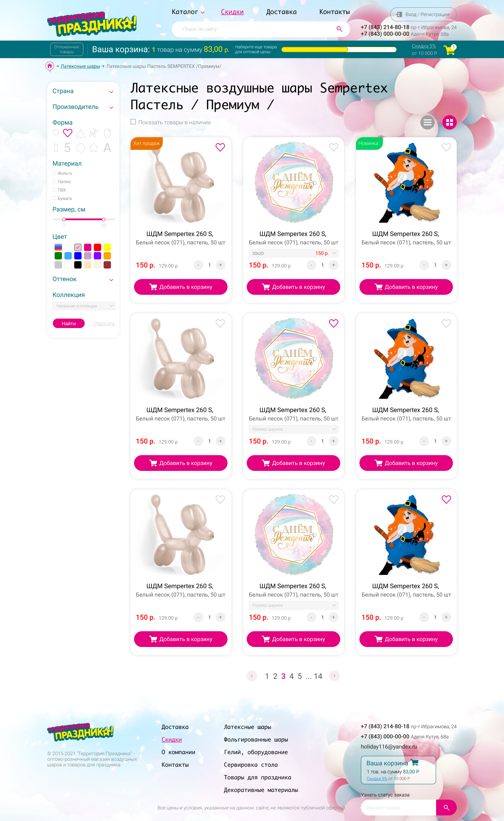Click the shopping cart icon in header
Viewport: 504px width, 821px height.
click(449, 50)
